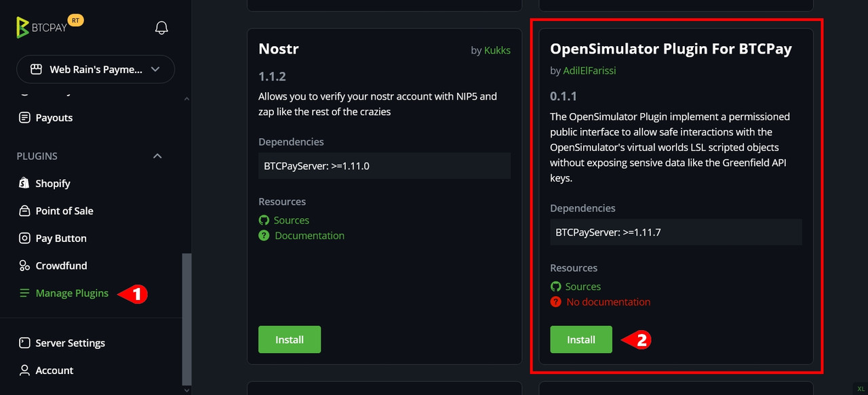Open AdilElFarissi author link
The height and width of the screenshot is (395, 868).
click(x=589, y=70)
